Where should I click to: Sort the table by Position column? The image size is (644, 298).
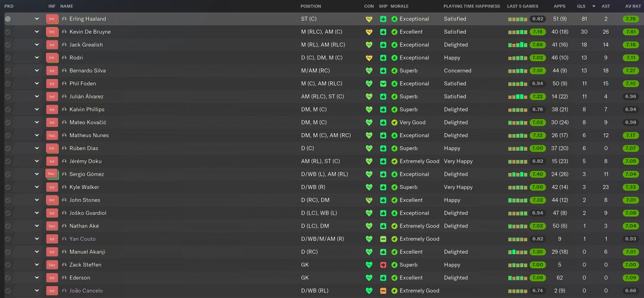(310, 6)
